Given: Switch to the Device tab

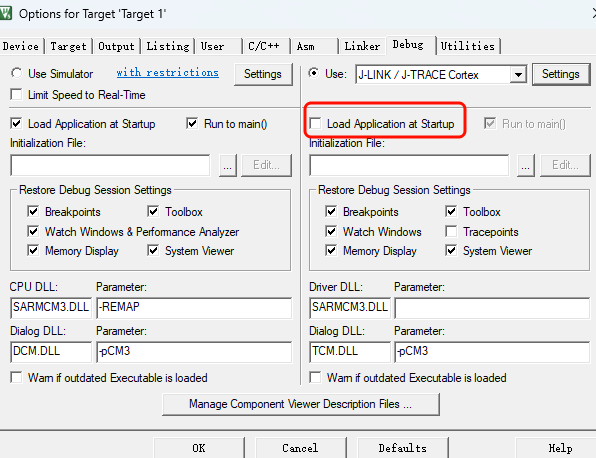Looking at the screenshot, I should [x=21, y=46].
